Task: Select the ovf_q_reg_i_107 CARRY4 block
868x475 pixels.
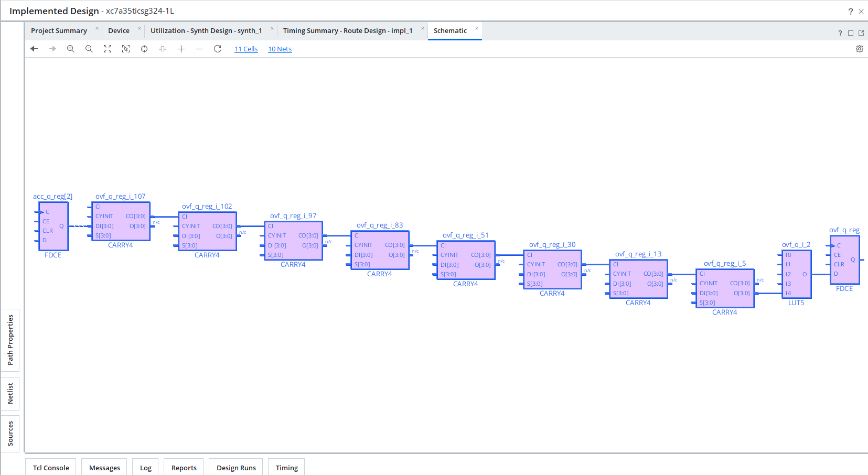Action: (x=121, y=221)
